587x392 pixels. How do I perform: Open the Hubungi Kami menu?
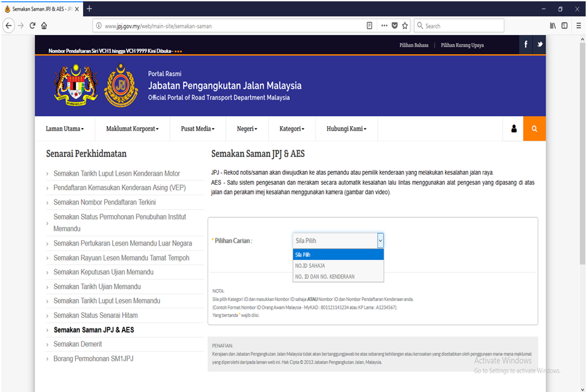pos(346,129)
